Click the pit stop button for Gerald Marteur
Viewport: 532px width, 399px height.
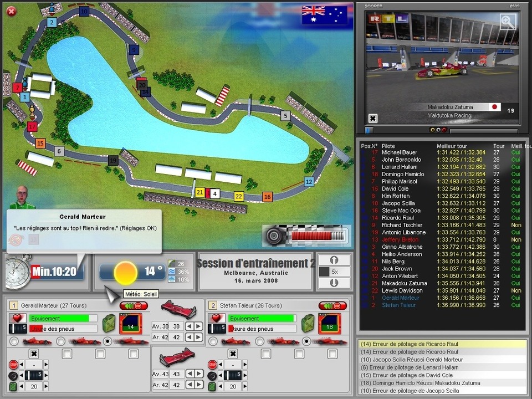coord(134,306)
